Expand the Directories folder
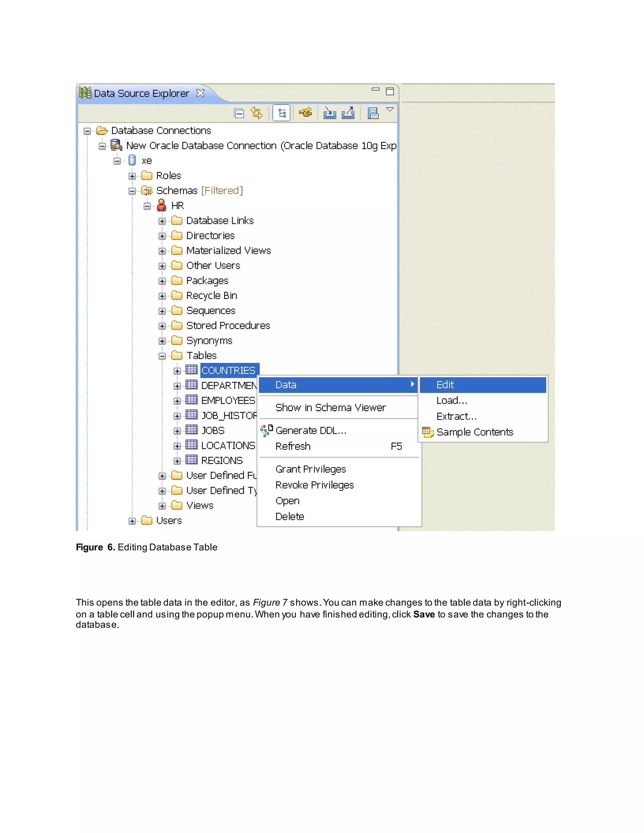 [162, 236]
